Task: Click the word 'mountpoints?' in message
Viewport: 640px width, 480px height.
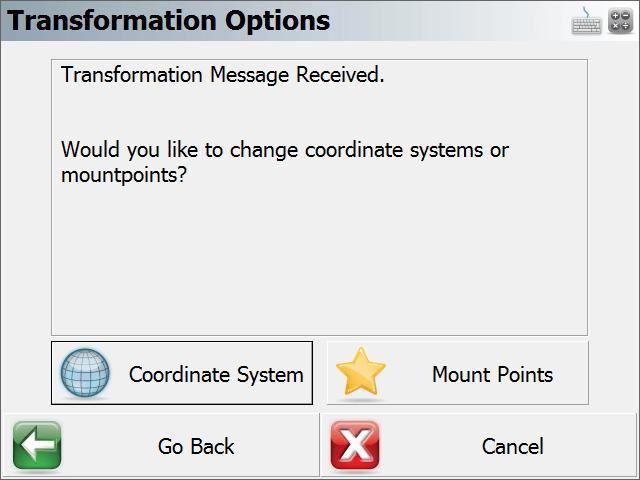Action: [x=124, y=176]
